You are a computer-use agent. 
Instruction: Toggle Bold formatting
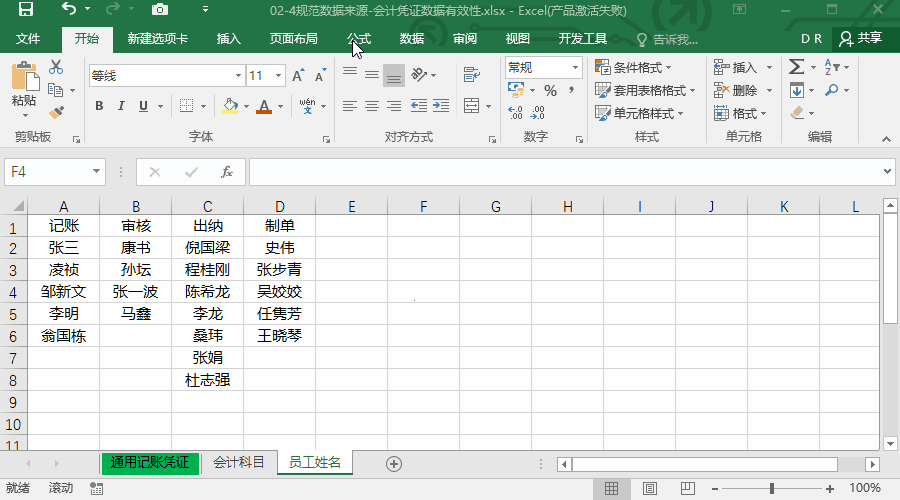99,106
